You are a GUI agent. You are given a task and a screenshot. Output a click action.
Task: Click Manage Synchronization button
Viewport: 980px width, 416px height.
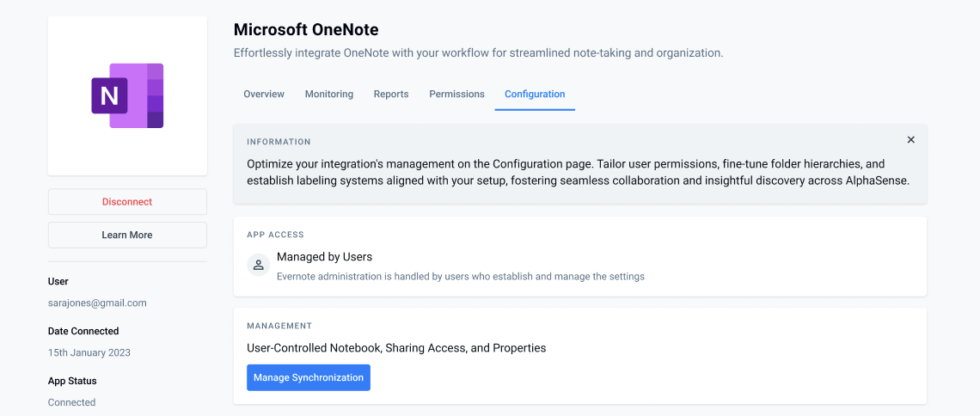tap(309, 377)
